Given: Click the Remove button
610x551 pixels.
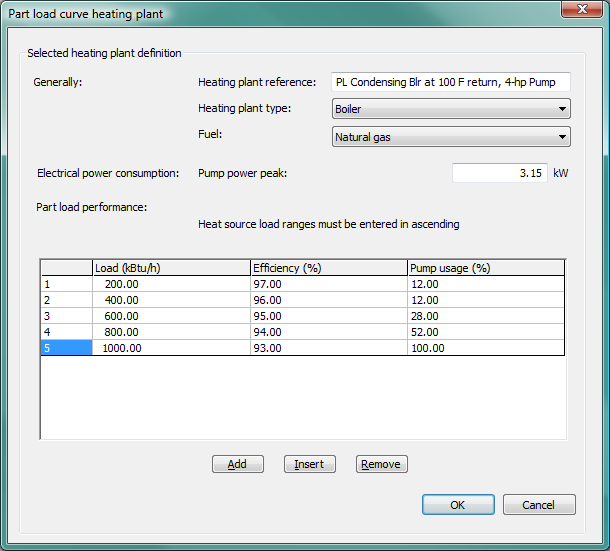Looking at the screenshot, I should click(381, 464).
